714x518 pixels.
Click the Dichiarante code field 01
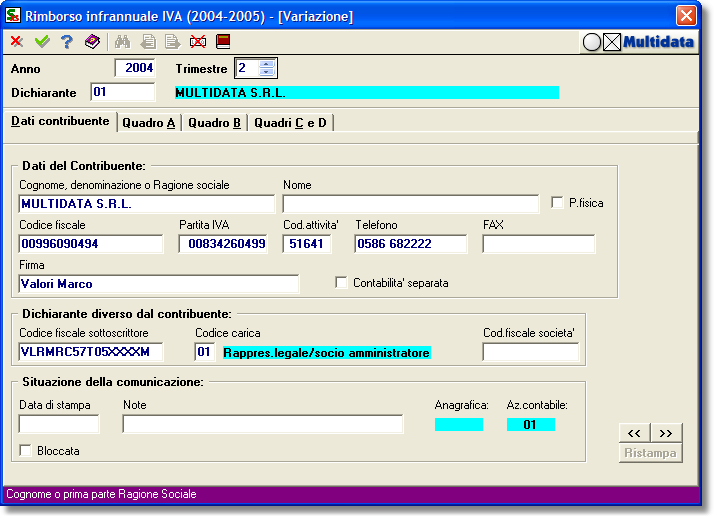tap(123, 92)
